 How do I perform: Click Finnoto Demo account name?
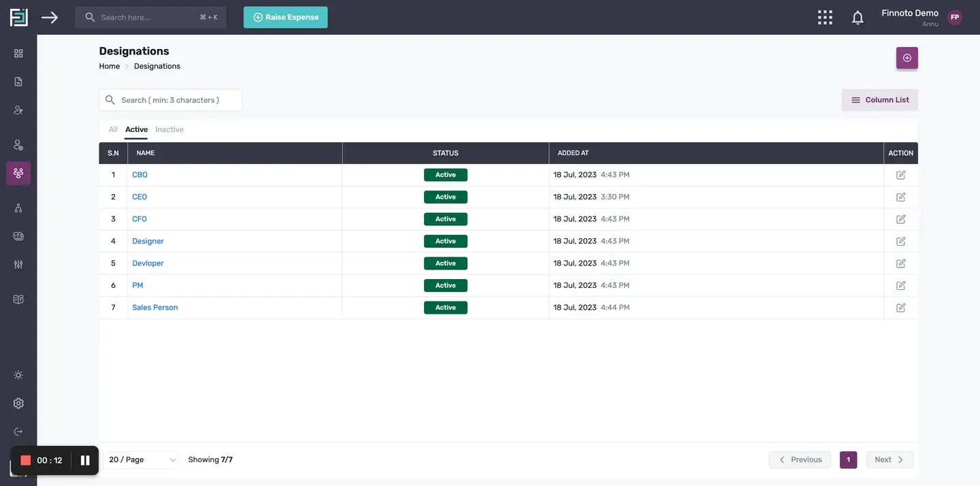[910, 13]
